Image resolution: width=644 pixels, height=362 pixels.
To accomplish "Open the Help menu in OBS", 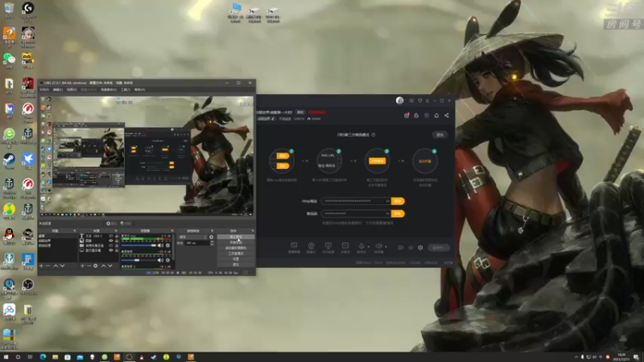I will (139, 89).
